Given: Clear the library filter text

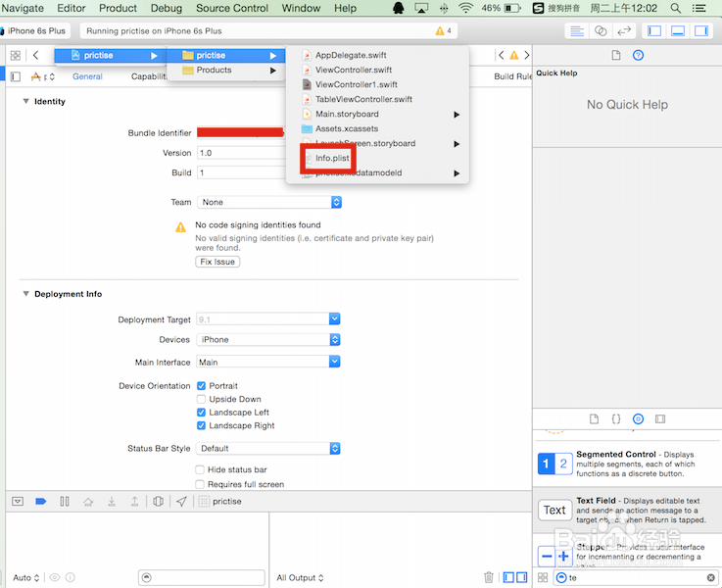Looking at the screenshot, I should pyautogui.click(x=710, y=577).
